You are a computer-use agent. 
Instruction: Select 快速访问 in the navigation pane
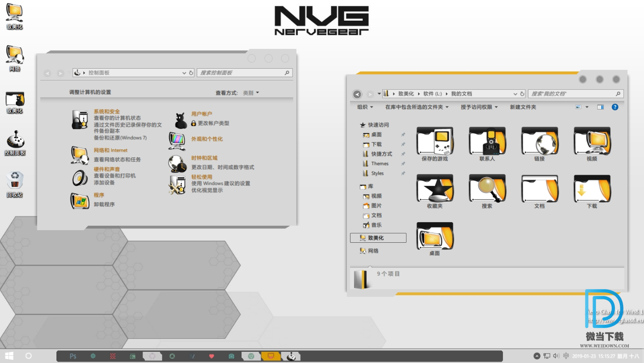pos(375,125)
